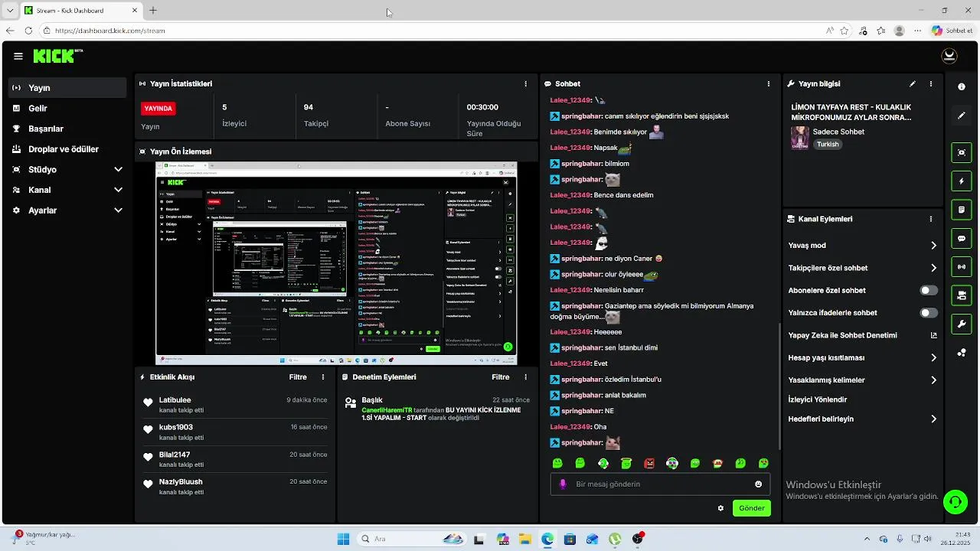
Task: Expand the Stüdyo sidebar section
Action: pos(118,169)
